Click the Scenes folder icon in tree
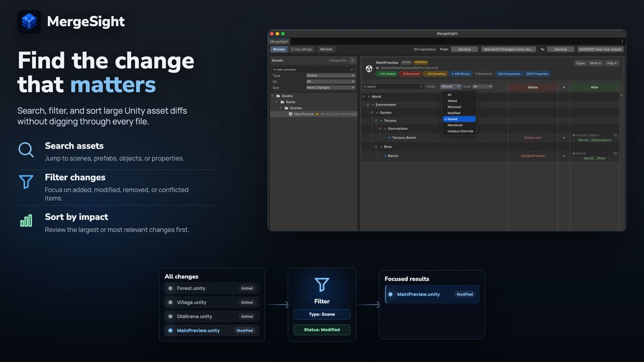This screenshot has height=362, width=644. point(287,108)
